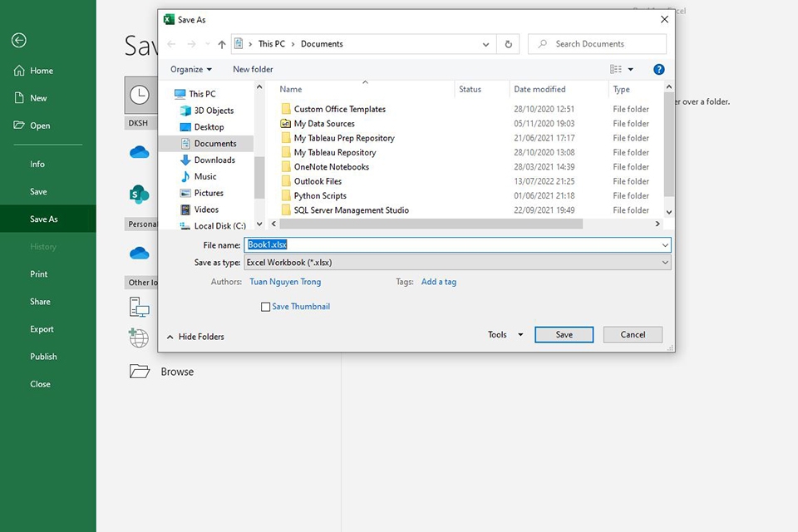Screen dimensions: 798x532
Task: Click the back arrow in Excel sidebar
Action: [x=19, y=41]
